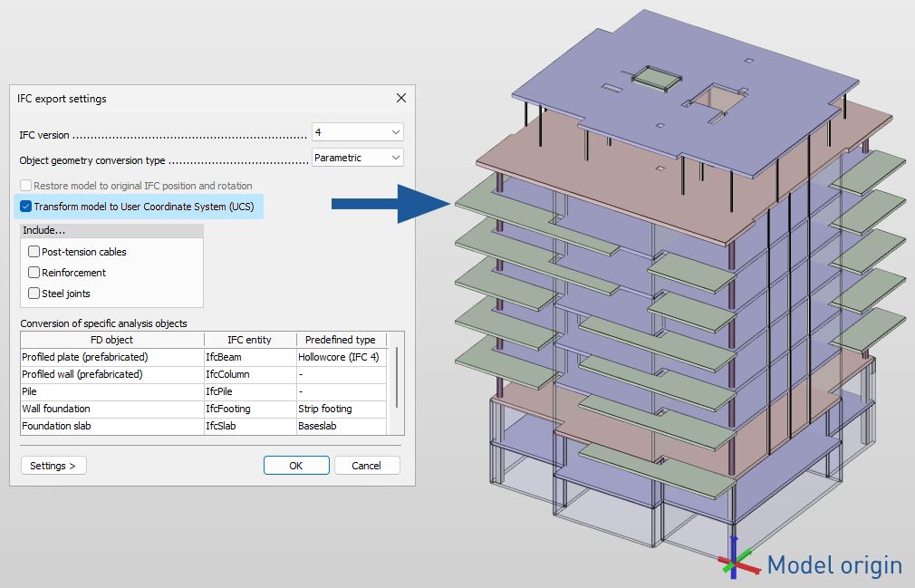Select the Pile row in the table
Viewport: 915px width, 588px height.
pos(109,391)
